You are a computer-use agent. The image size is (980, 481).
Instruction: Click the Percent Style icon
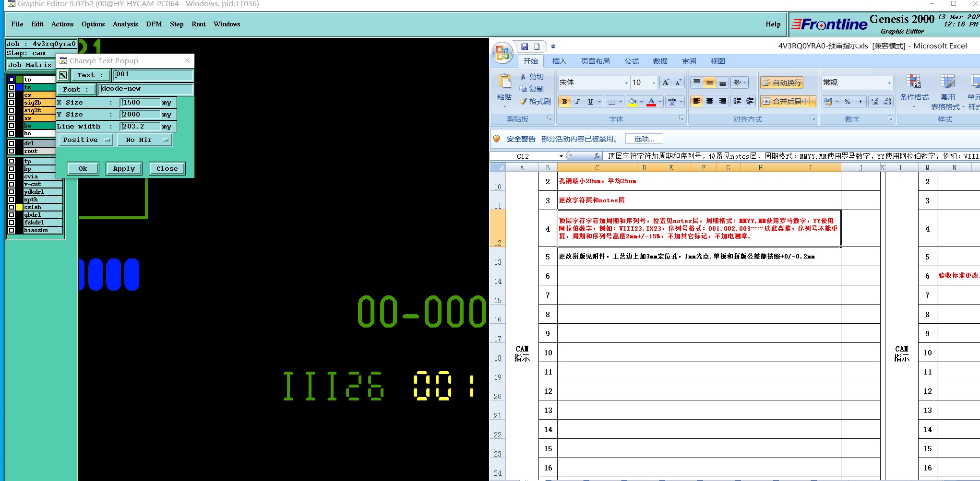click(x=847, y=102)
